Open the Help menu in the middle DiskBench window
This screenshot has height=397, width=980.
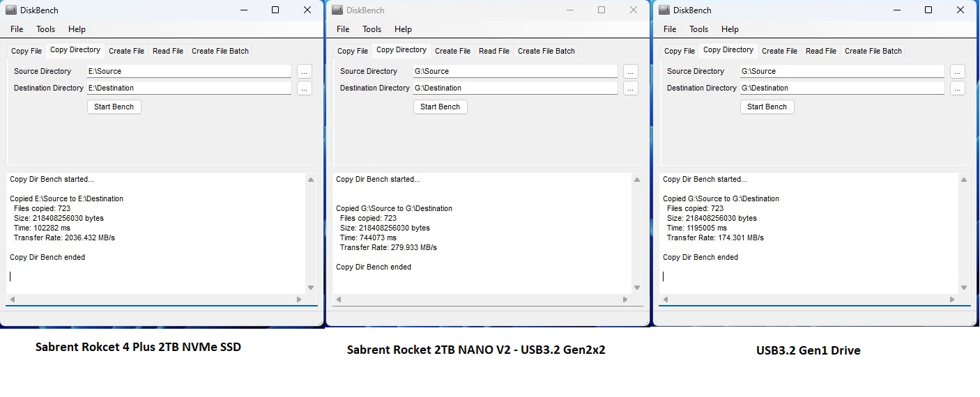coord(403,29)
